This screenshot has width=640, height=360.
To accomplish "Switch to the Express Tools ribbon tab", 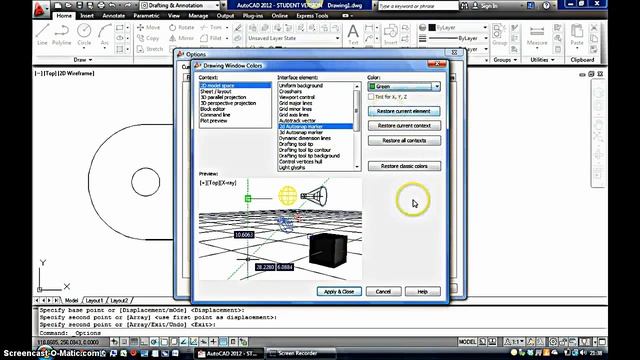I will (312, 16).
